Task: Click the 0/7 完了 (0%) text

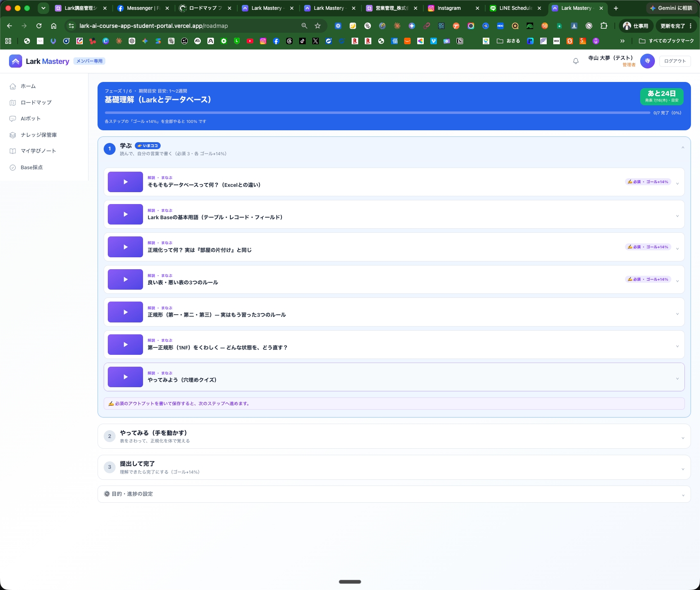Action: [x=667, y=113]
